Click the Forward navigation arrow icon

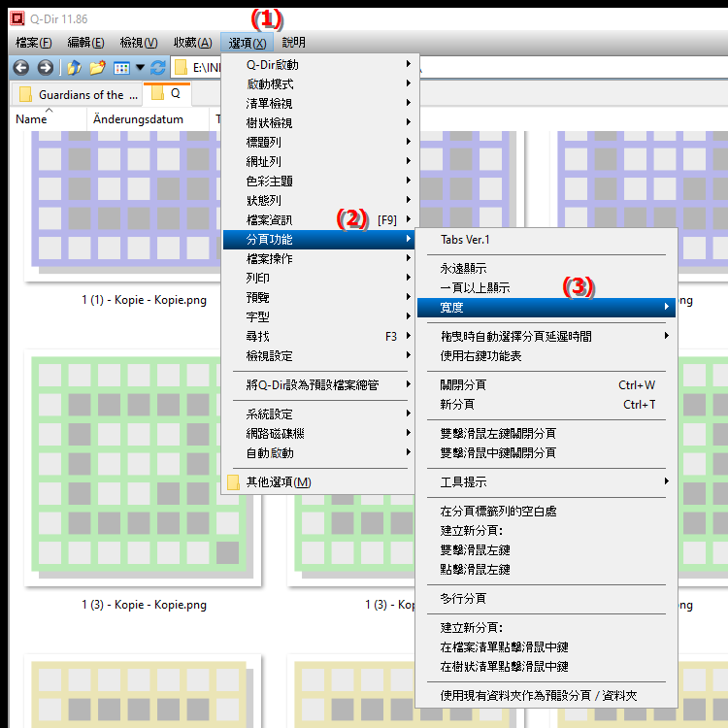click(x=45, y=68)
